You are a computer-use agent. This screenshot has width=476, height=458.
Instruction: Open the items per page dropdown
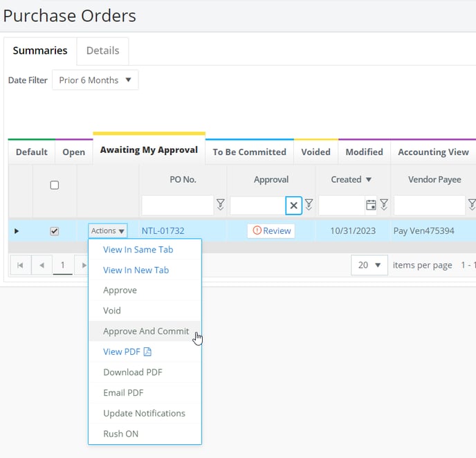(x=369, y=265)
